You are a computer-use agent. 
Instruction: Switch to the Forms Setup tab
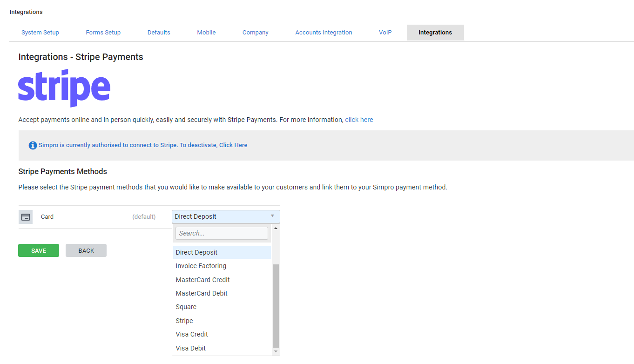pyautogui.click(x=103, y=33)
